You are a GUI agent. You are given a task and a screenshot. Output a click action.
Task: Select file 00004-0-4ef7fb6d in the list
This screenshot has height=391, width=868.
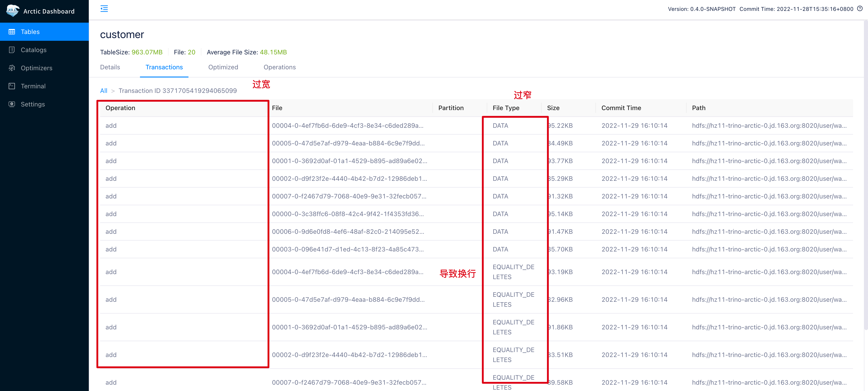coord(347,126)
